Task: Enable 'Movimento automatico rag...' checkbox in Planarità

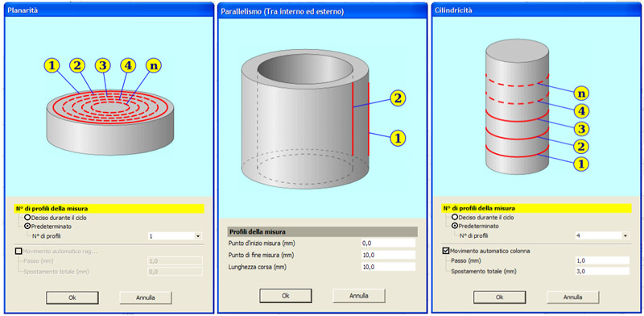Action: coord(19,251)
